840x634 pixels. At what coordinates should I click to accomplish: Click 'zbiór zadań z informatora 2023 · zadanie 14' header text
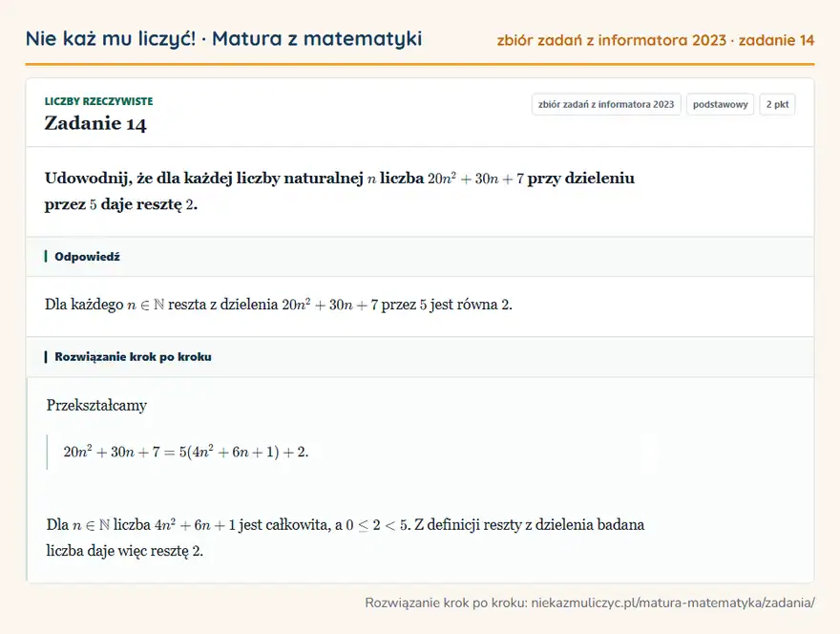[656, 40]
